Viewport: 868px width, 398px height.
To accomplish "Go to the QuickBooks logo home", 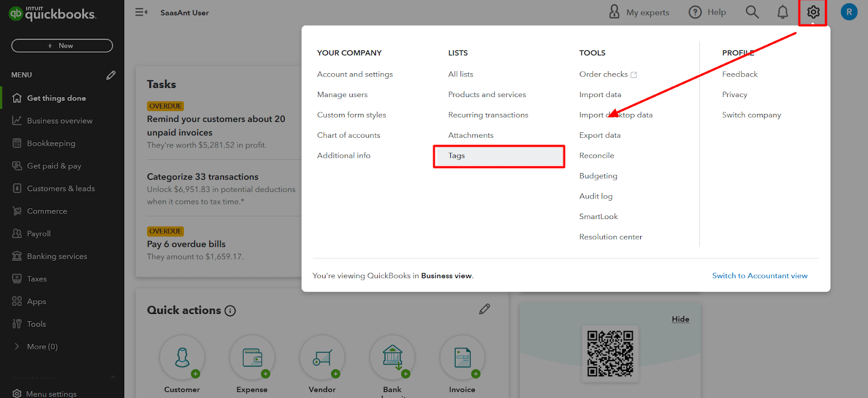I will point(53,13).
